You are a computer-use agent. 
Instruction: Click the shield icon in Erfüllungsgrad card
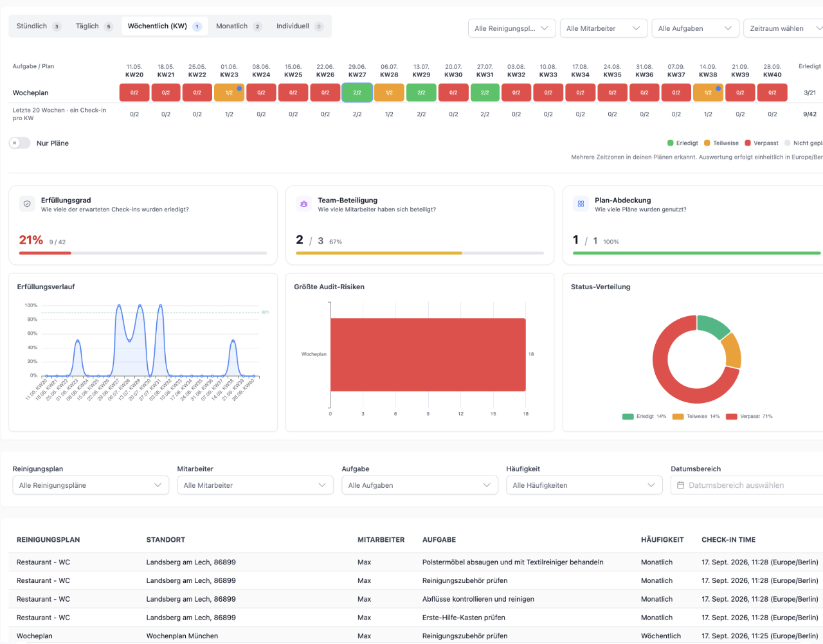pyautogui.click(x=27, y=204)
